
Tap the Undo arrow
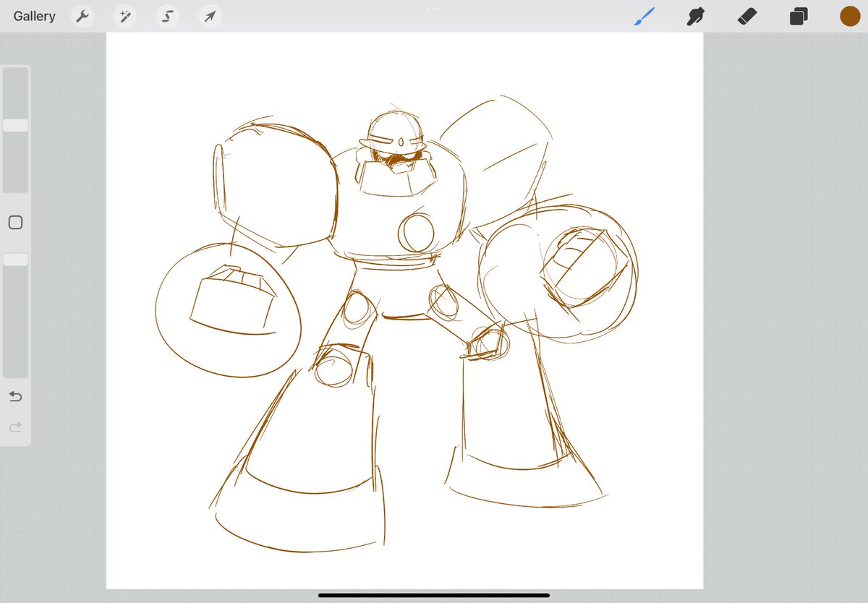[15, 396]
